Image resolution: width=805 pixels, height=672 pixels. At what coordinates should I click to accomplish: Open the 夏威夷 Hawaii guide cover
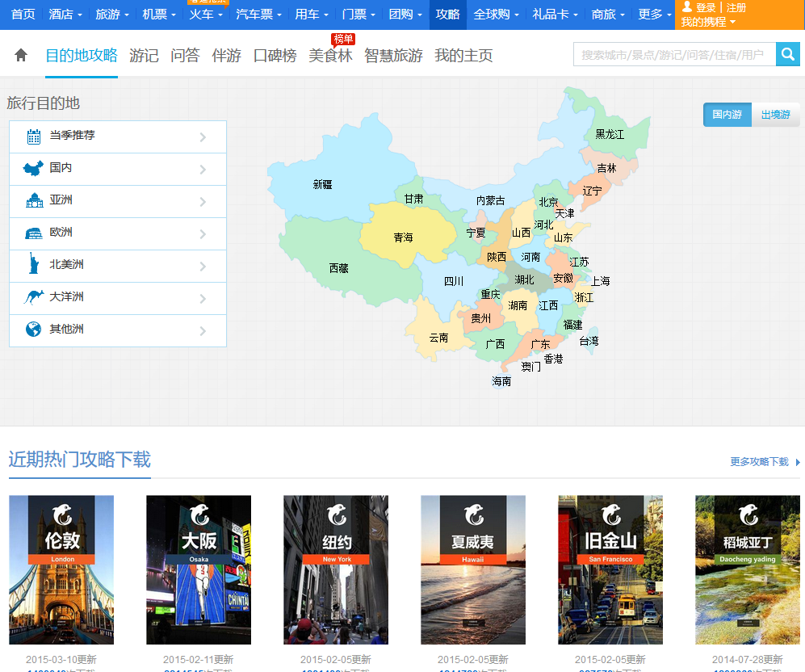473,570
